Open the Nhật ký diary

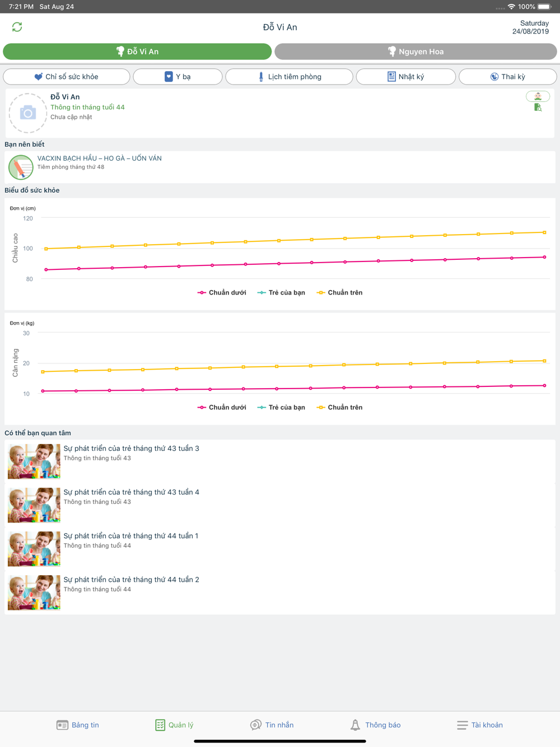pyautogui.click(x=405, y=77)
